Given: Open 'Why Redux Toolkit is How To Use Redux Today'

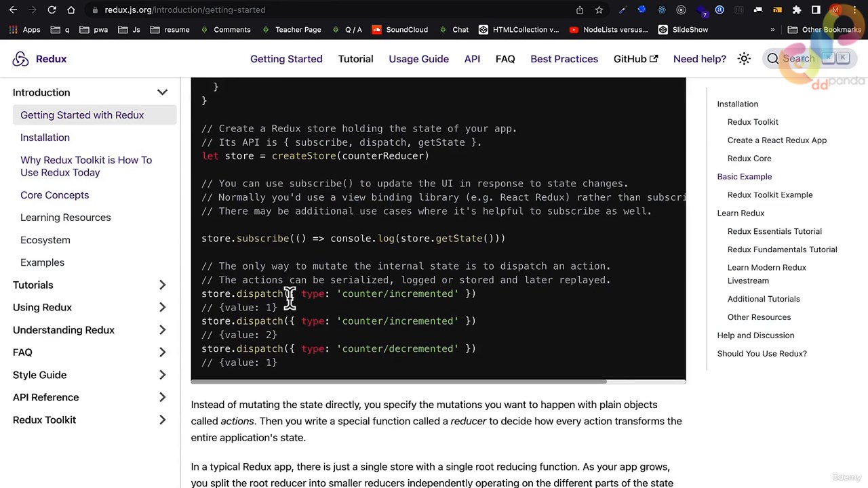Looking at the screenshot, I should click(86, 166).
